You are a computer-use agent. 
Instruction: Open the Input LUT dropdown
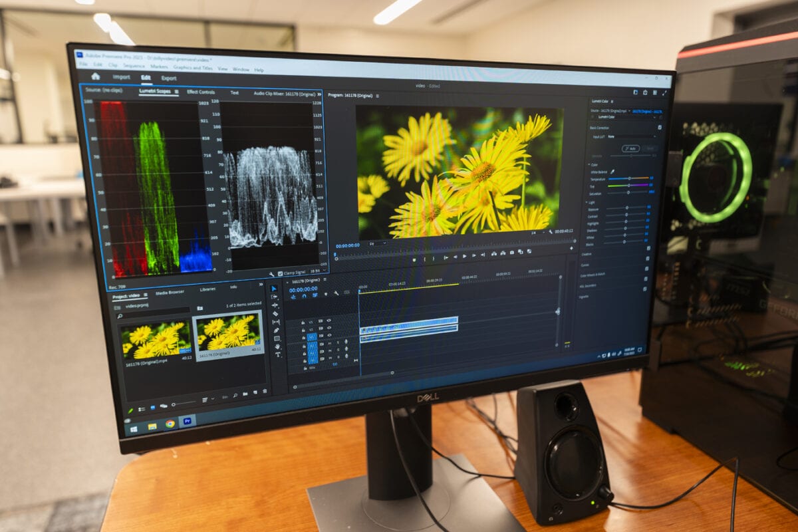pos(632,136)
